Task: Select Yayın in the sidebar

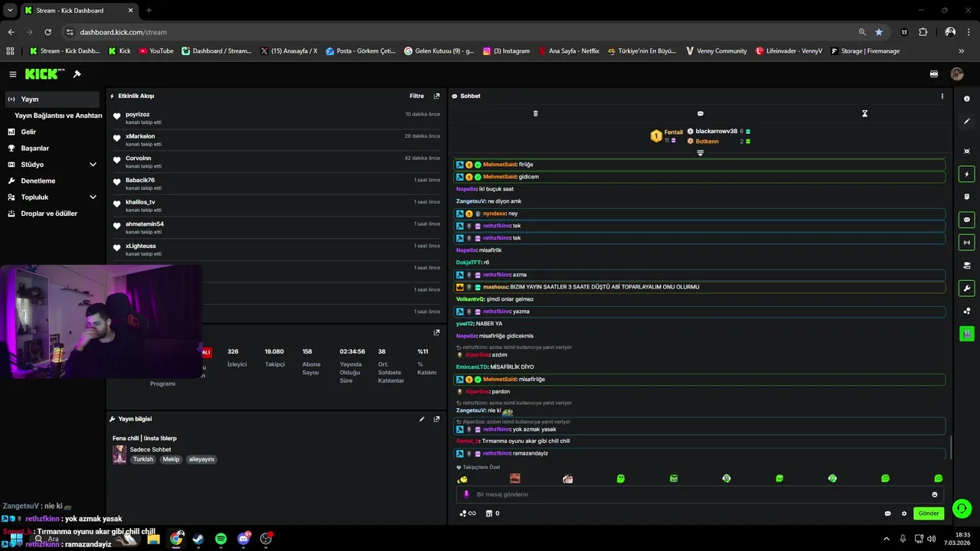Action: coord(52,99)
